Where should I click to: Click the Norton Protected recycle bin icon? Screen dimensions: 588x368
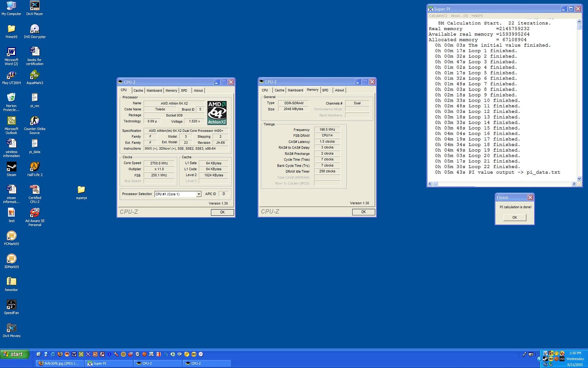coord(11,102)
